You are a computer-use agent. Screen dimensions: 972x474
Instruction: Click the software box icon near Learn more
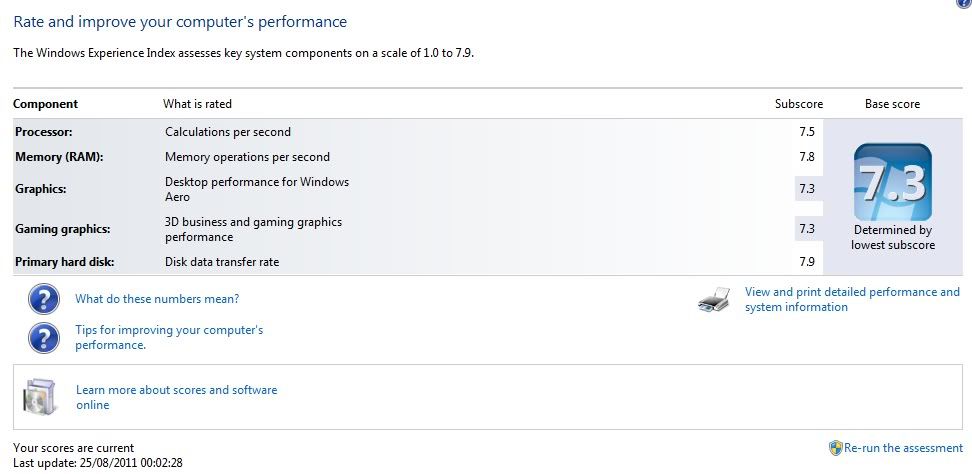click(40, 397)
